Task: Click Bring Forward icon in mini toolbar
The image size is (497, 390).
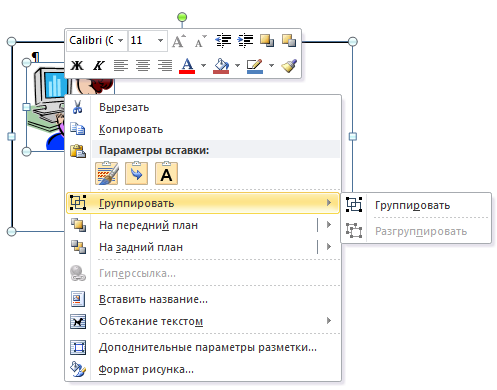Action: pyautogui.click(x=267, y=41)
